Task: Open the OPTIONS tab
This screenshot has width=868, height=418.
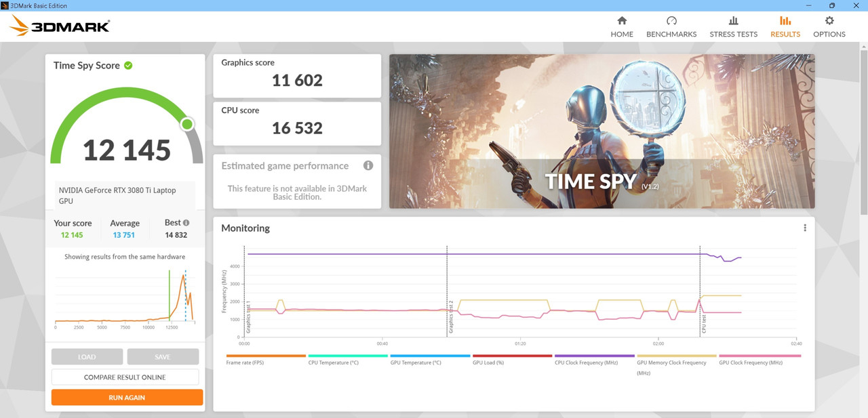Action: click(829, 27)
